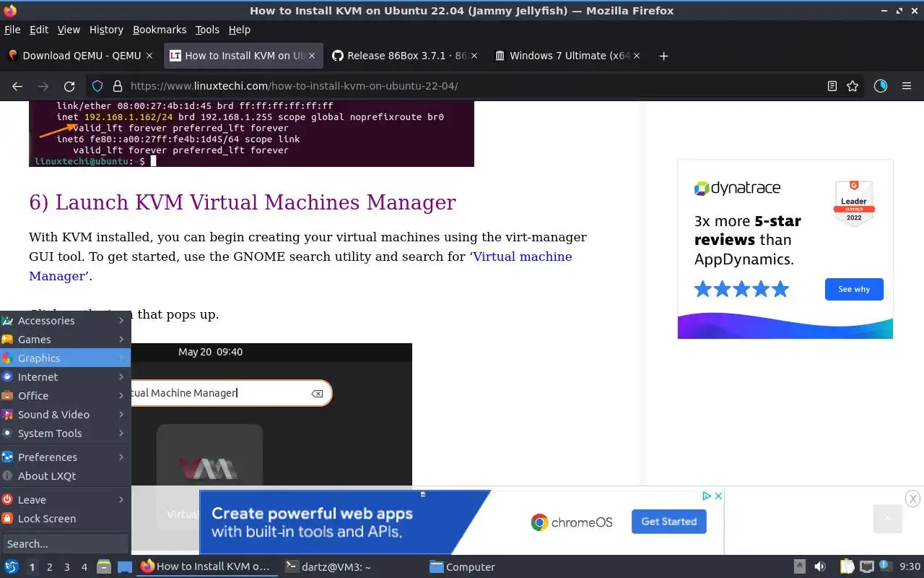Open the History menu
The image size is (924, 578).
(106, 30)
